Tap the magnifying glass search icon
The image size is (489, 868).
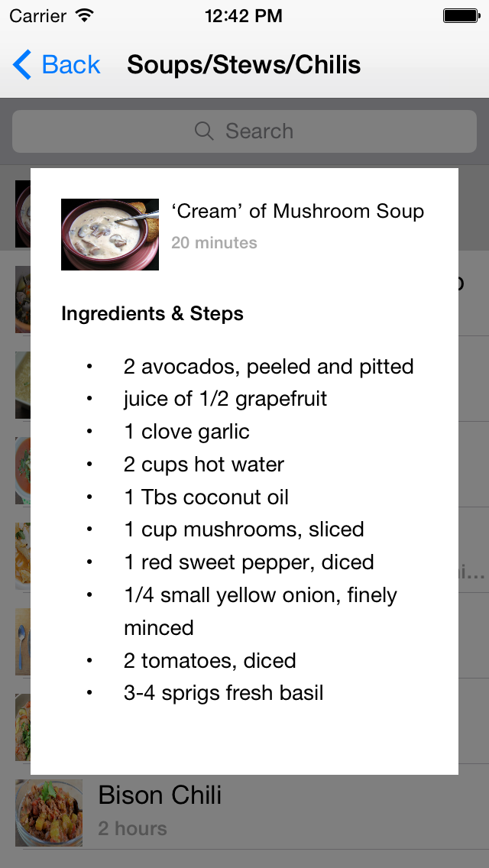[x=204, y=131]
